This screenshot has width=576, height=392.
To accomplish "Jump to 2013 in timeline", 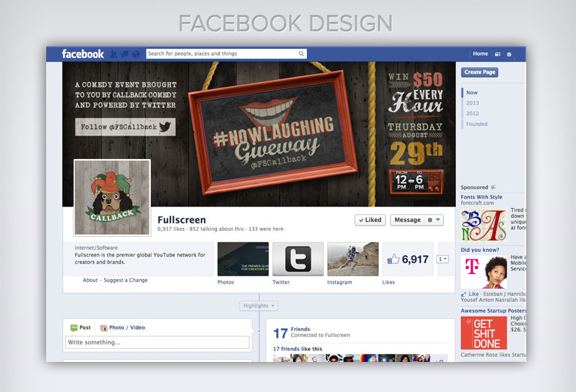I will point(473,103).
